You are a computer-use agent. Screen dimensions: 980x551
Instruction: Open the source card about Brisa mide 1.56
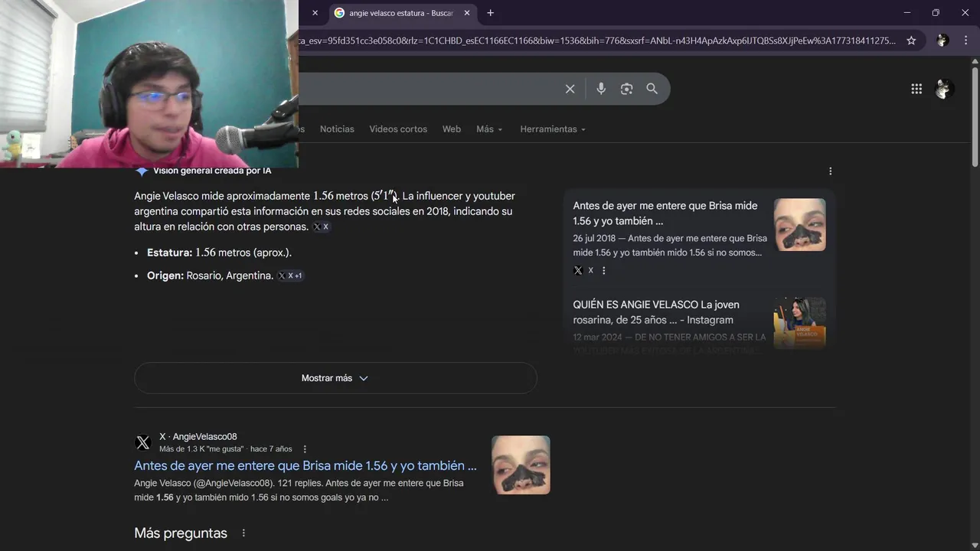coord(699,237)
